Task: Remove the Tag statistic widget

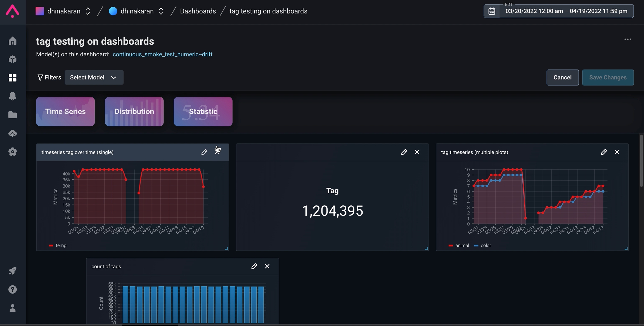Action: tap(417, 152)
